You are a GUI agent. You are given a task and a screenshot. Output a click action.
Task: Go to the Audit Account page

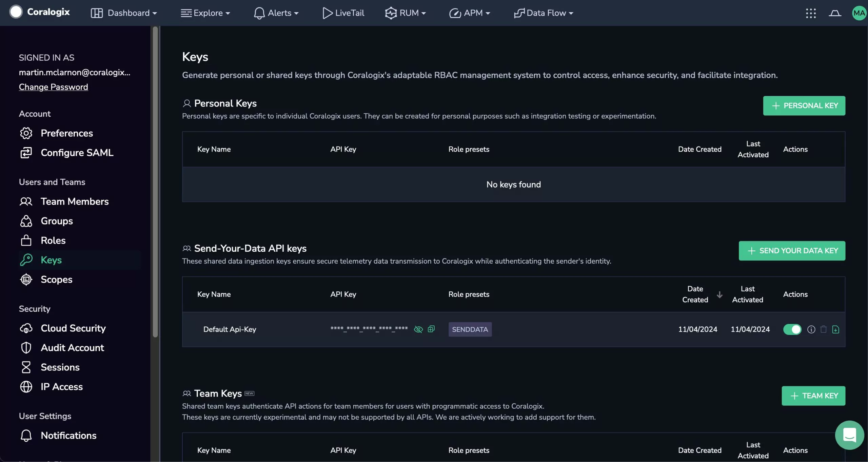click(72, 348)
